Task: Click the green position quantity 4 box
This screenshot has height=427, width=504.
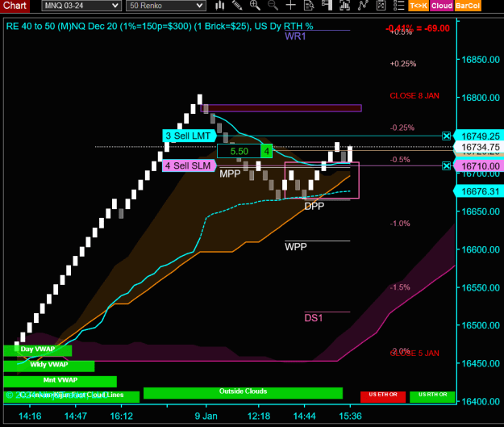Action: point(266,151)
